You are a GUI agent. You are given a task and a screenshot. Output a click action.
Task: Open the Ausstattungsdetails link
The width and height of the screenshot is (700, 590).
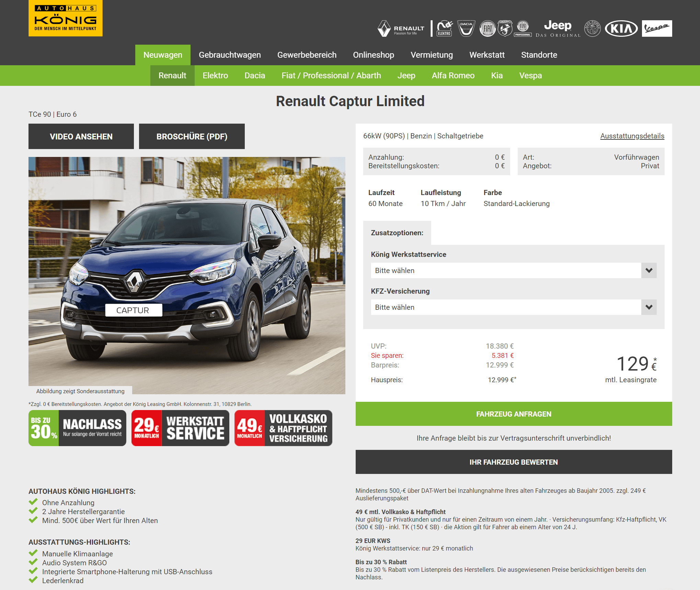click(632, 136)
